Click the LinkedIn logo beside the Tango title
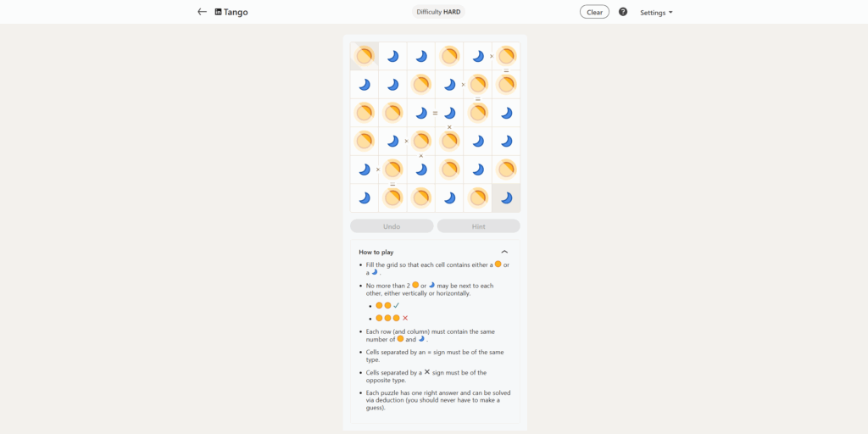 pyautogui.click(x=219, y=12)
